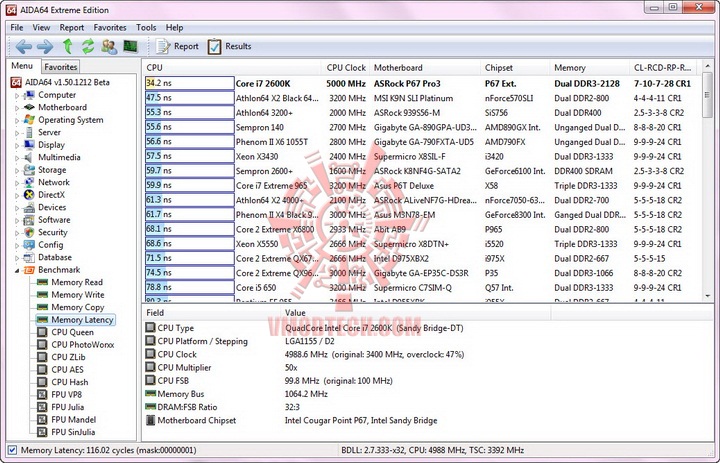Viewport: 720px width, 463px height.
Task: Sort by the CPU Clock column header
Action: pos(346,68)
